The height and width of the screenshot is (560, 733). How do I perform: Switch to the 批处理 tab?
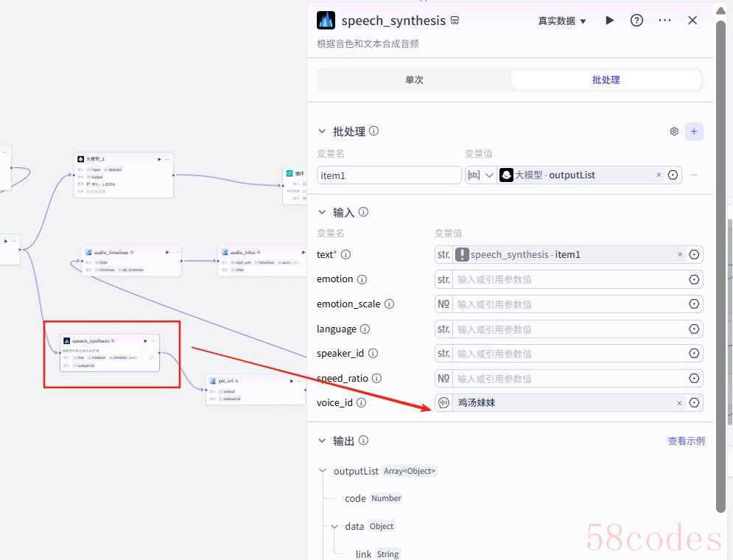606,80
